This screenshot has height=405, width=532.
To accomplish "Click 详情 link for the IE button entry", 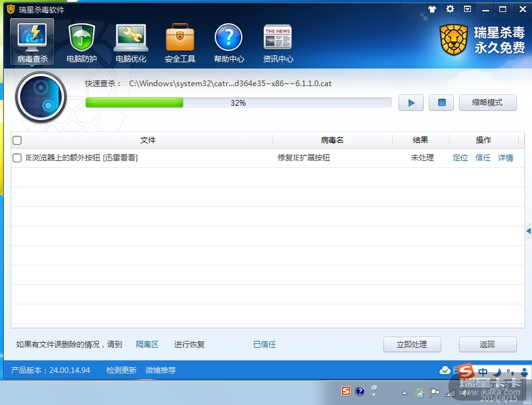I will [506, 158].
